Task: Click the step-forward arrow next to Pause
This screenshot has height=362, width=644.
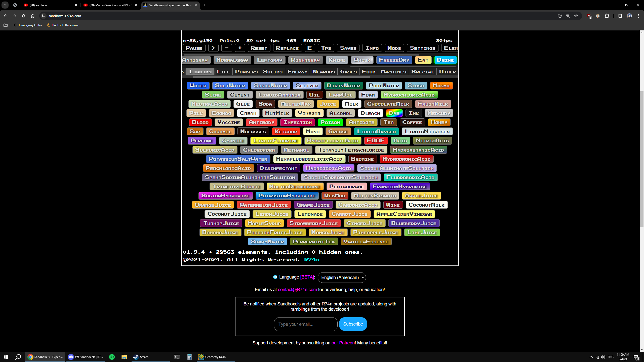Action: coord(213,48)
